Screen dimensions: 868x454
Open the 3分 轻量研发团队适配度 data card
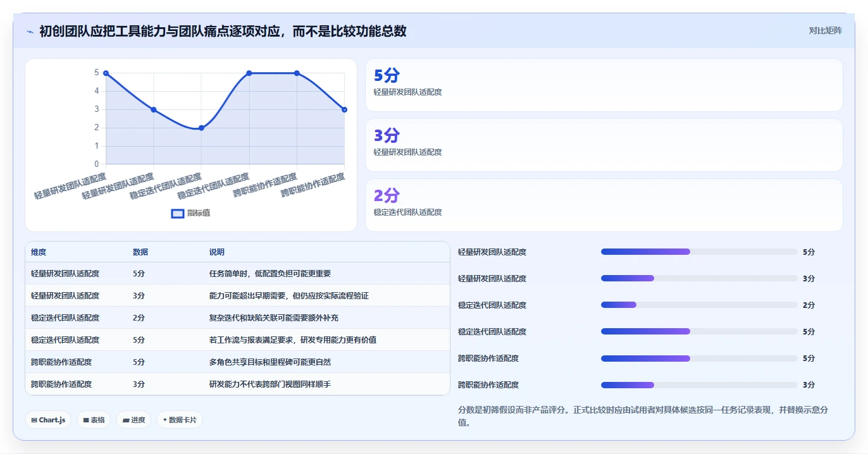point(604,145)
